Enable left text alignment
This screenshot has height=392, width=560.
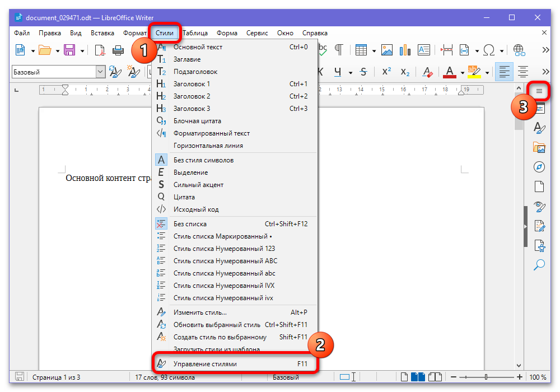coord(505,72)
